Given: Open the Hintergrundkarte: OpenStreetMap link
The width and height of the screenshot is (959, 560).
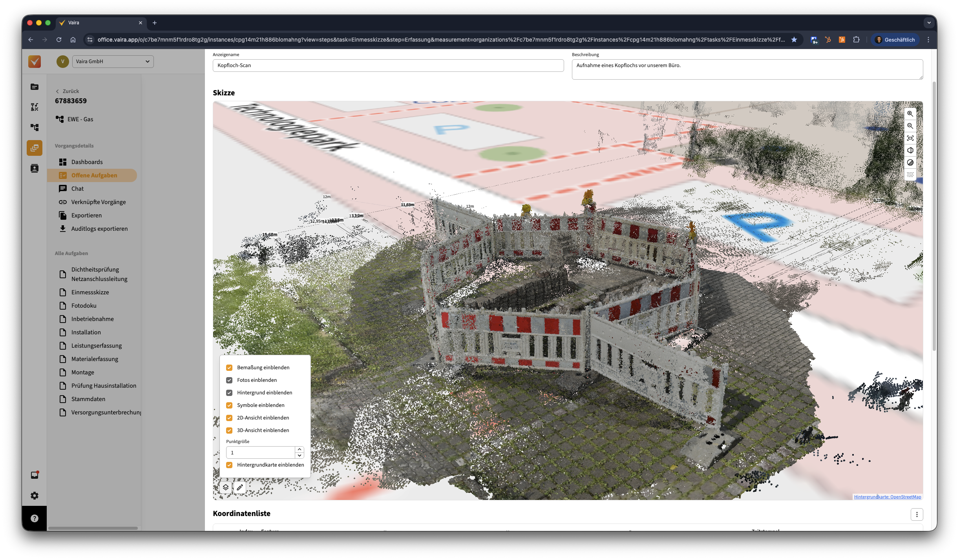Looking at the screenshot, I should [x=887, y=497].
